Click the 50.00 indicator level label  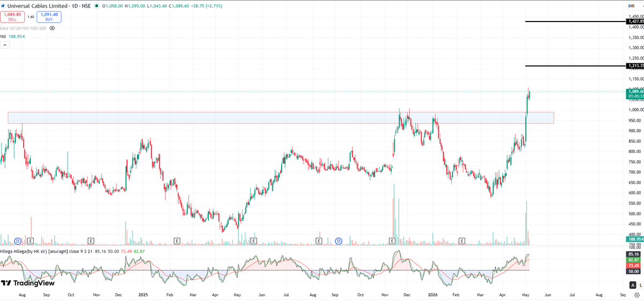(634, 272)
